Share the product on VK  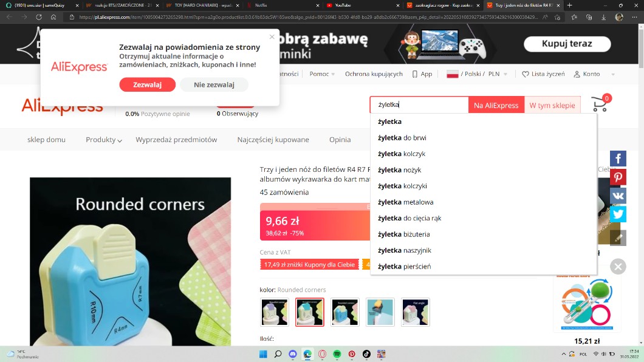(x=618, y=196)
